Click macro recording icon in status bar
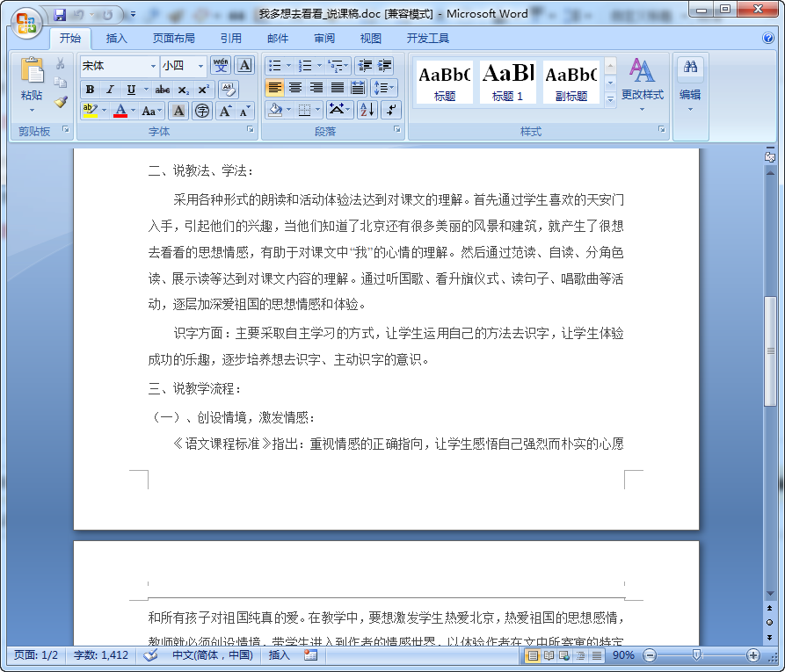Screen dimensions: 785x672 [x=311, y=655]
